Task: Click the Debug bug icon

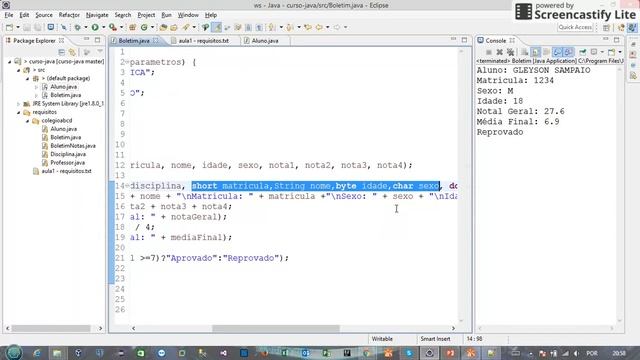Action: point(77,27)
